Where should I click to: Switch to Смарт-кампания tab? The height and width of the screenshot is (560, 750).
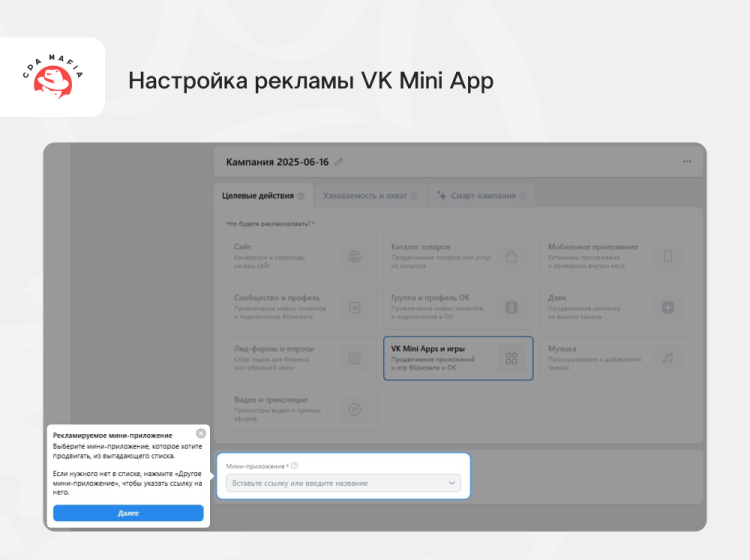[x=482, y=196]
